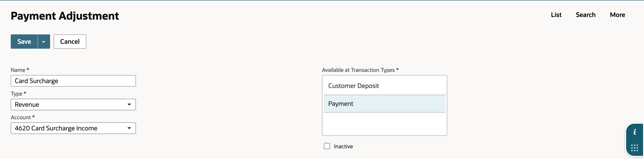Open the More menu
Viewport: 644px width, 159px height.
(x=617, y=15)
